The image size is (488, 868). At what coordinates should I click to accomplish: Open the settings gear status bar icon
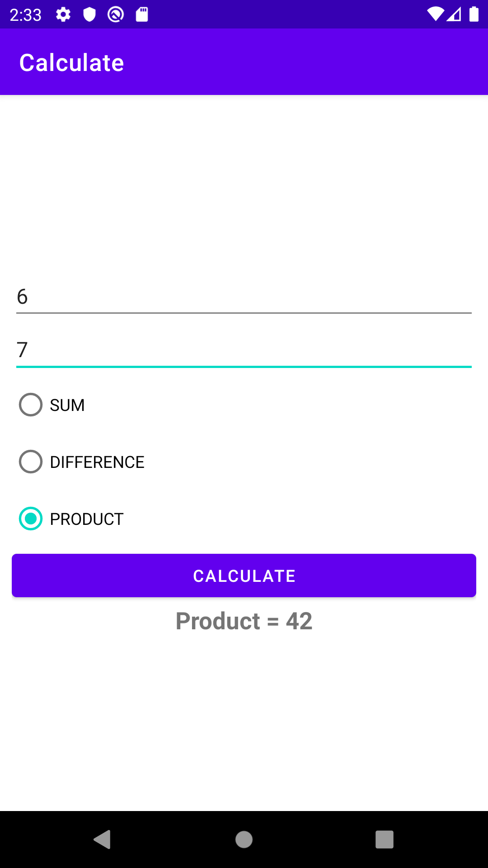point(63,15)
